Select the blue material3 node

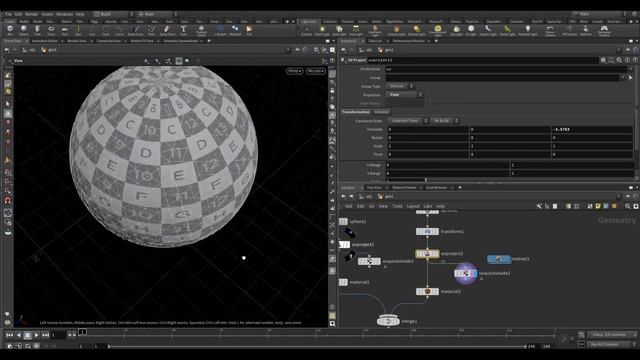499,259
